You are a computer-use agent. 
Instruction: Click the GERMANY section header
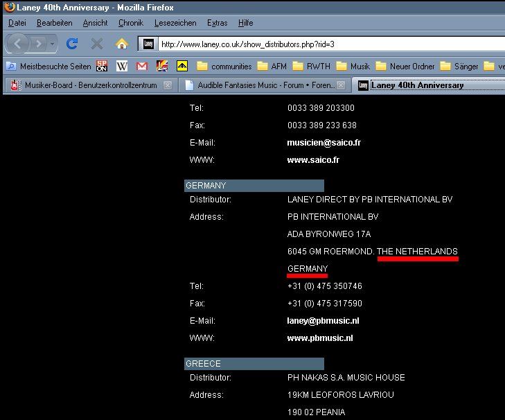(254, 186)
